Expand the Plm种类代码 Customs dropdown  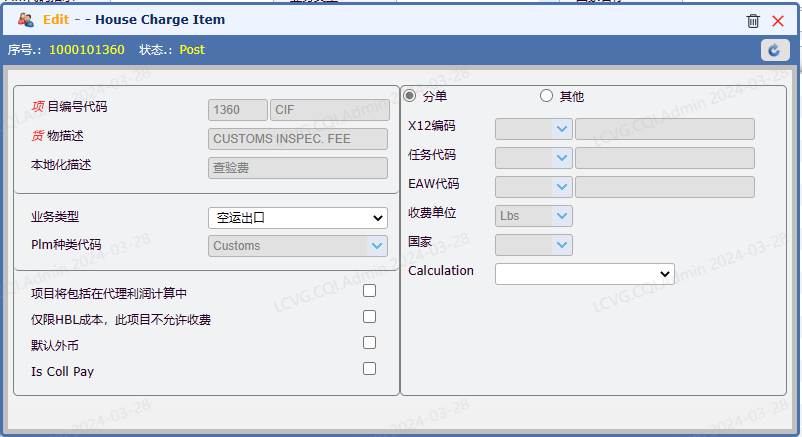pos(376,246)
